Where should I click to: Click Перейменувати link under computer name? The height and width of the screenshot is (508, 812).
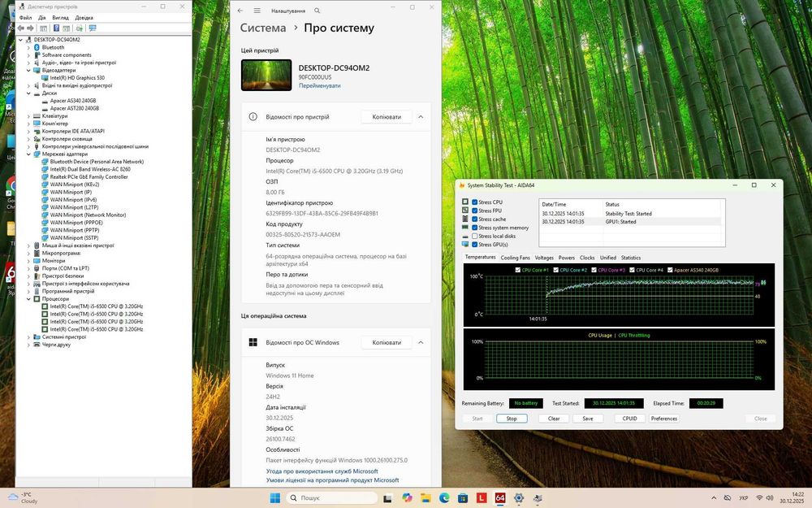click(x=319, y=86)
